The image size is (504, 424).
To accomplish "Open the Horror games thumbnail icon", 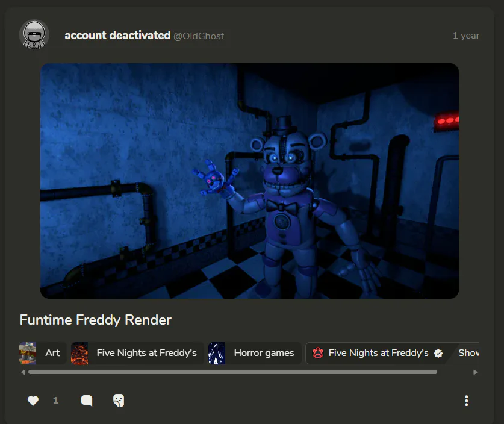I will click(x=217, y=353).
